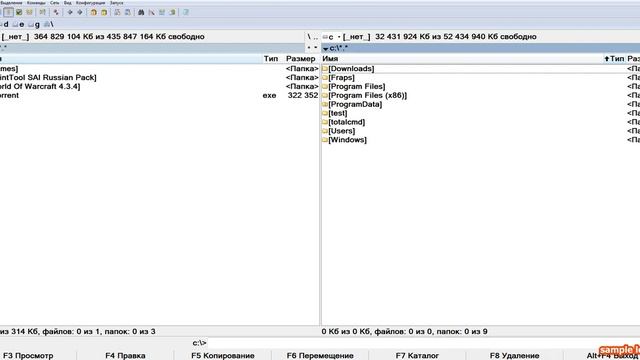Image resolution: width=640 pixels, height=360 pixels.
Task: Select the [Users] folder
Action: click(x=342, y=131)
